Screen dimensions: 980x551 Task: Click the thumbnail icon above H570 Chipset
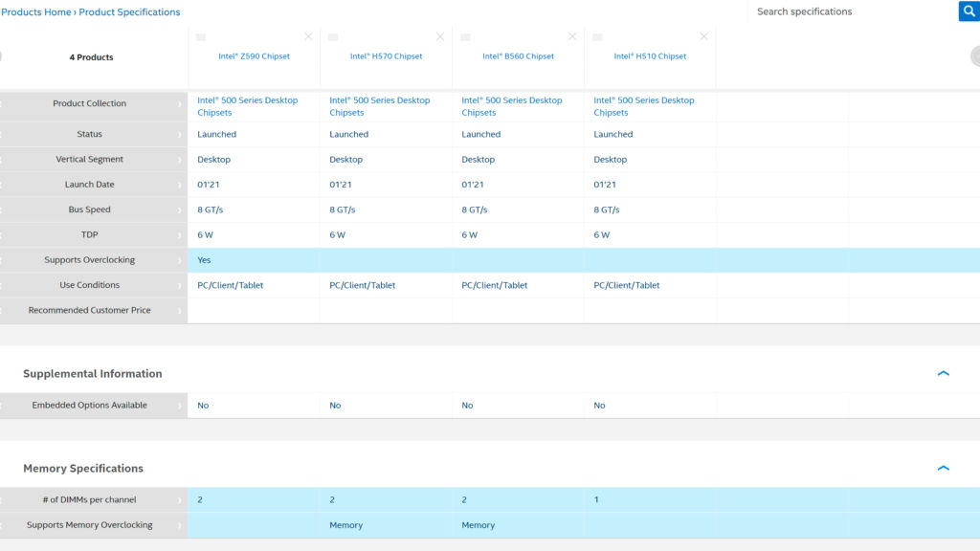[333, 37]
